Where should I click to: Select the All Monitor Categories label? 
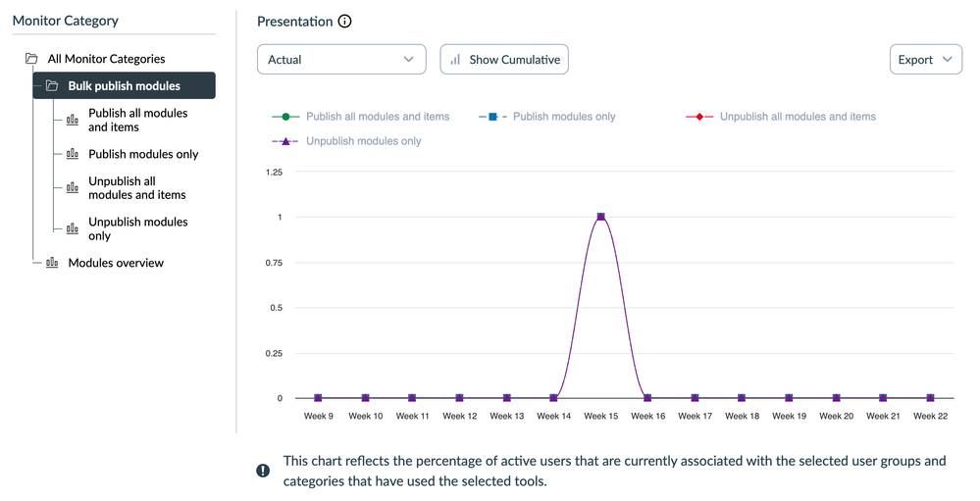tap(106, 59)
